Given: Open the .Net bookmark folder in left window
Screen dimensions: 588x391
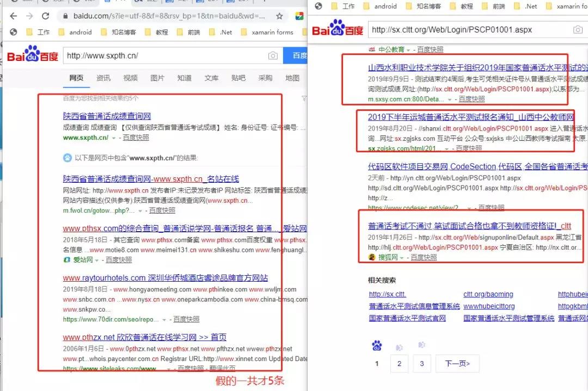Looking at the screenshot, I should [x=221, y=32].
